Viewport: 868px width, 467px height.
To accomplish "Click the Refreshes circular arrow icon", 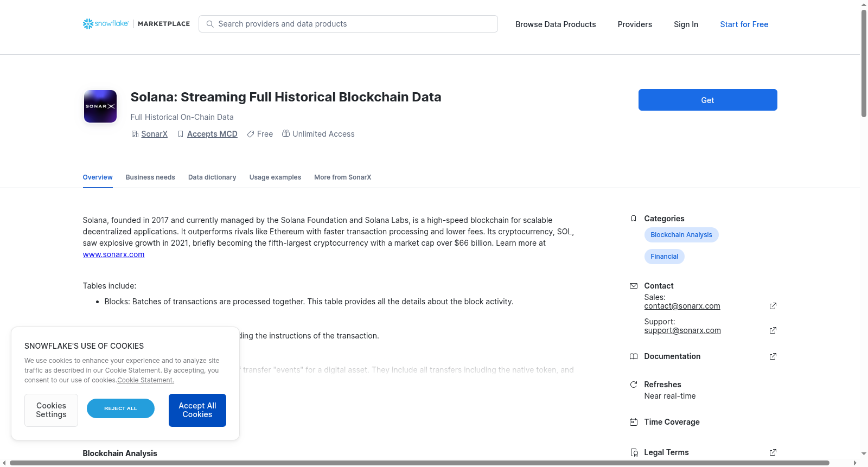I will pyautogui.click(x=634, y=385).
